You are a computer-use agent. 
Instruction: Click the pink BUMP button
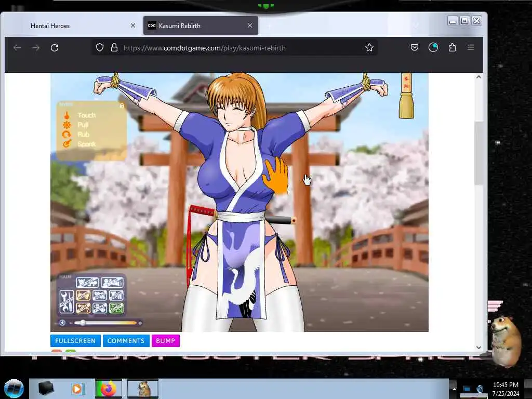click(x=166, y=341)
